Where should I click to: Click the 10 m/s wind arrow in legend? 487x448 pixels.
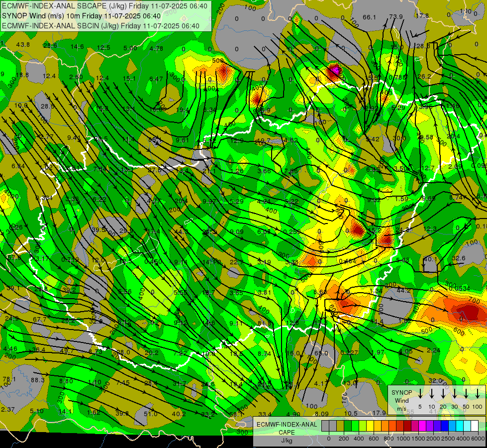(x=432, y=393)
